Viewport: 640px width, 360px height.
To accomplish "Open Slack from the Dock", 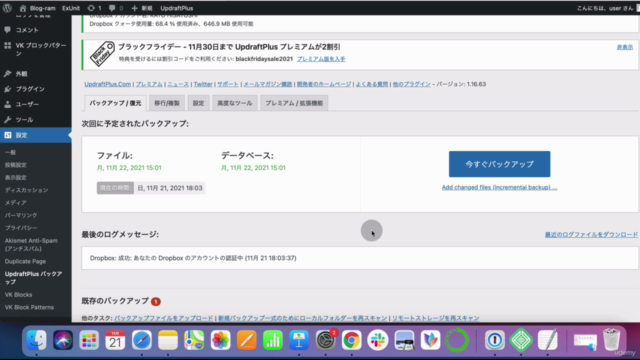I will coord(378,340).
